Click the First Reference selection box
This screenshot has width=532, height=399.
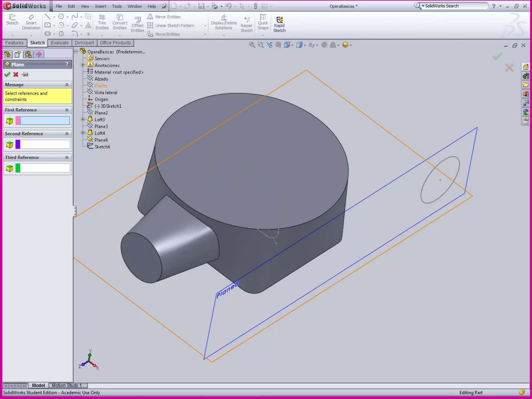45,121
